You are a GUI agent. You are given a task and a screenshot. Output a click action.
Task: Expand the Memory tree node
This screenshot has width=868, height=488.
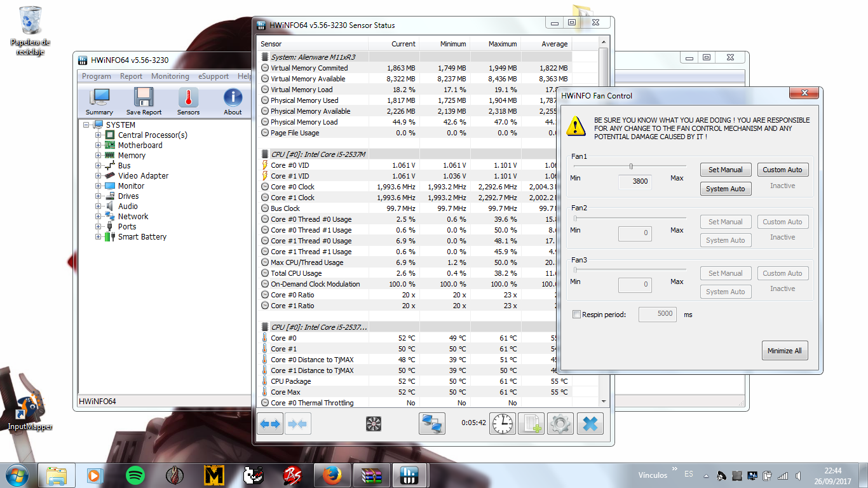(x=98, y=155)
